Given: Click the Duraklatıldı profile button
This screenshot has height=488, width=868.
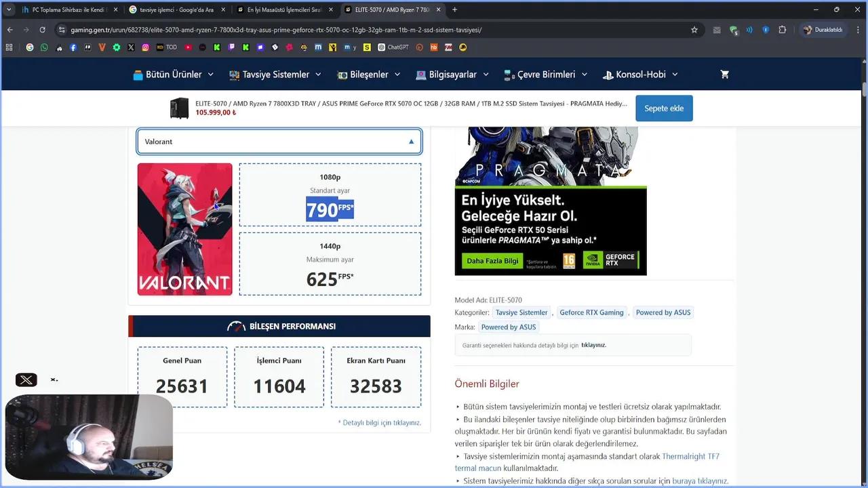Looking at the screenshot, I should point(823,30).
